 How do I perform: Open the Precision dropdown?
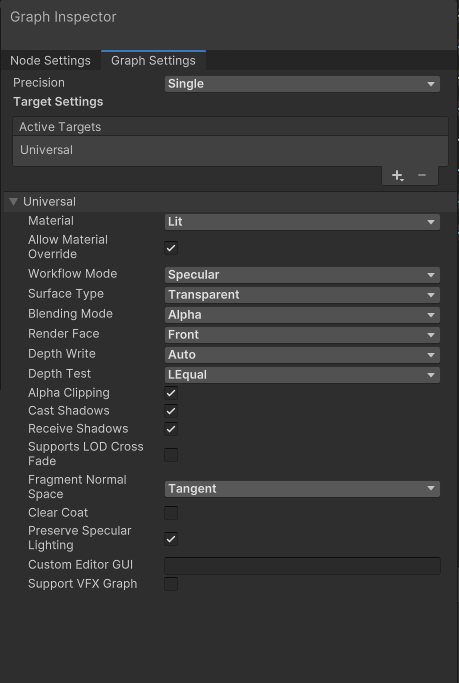[x=302, y=84]
